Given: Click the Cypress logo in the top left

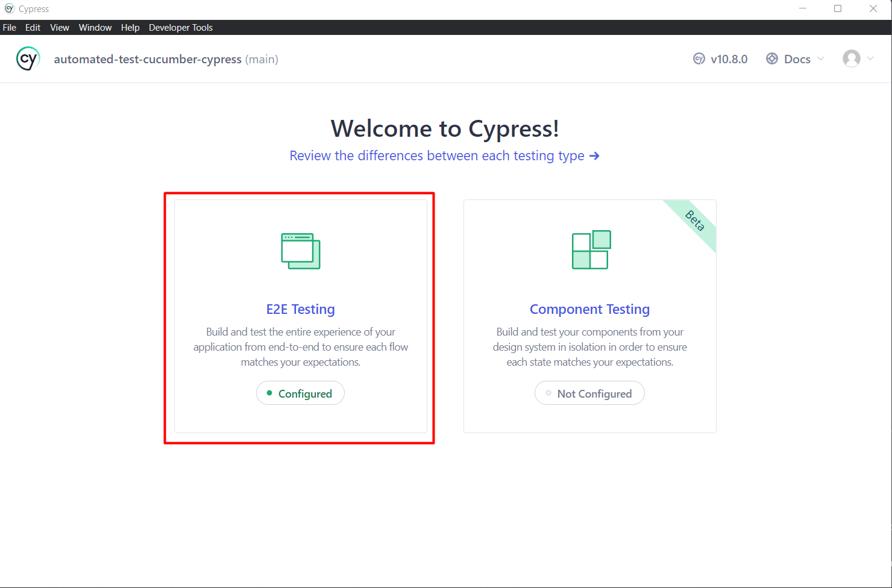Looking at the screenshot, I should 28,58.
